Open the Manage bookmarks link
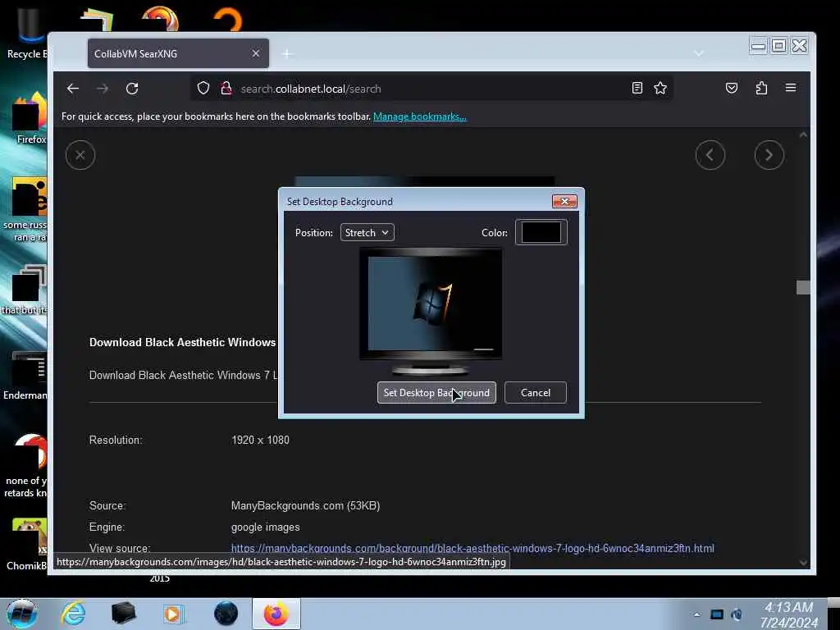The height and width of the screenshot is (630, 840). [x=419, y=116]
